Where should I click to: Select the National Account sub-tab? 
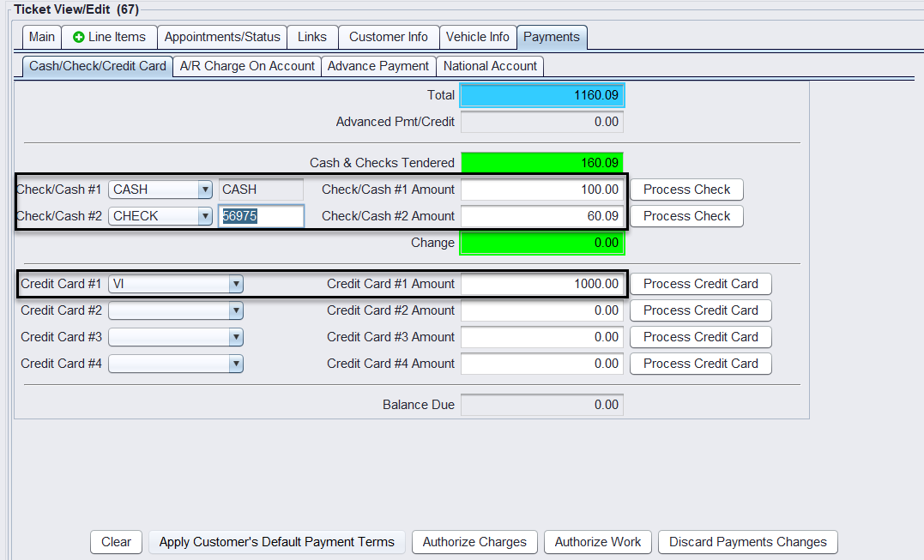pos(490,66)
